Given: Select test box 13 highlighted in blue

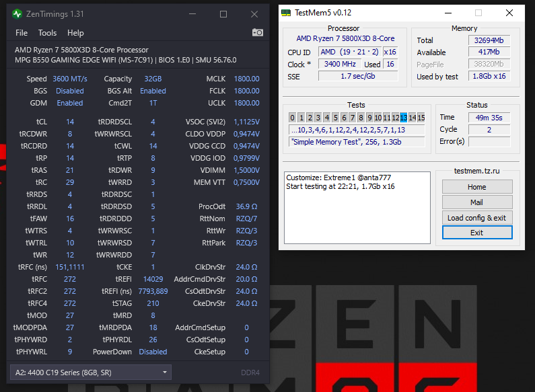Looking at the screenshot, I should click(x=404, y=118).
